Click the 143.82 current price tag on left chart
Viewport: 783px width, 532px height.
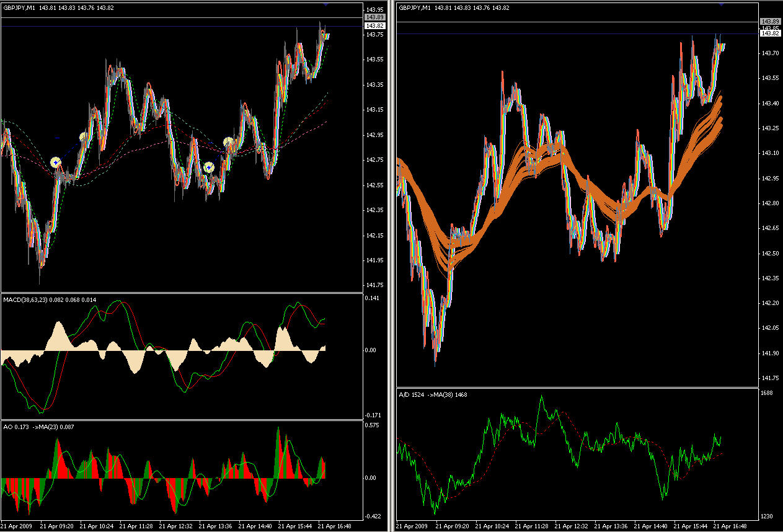point(374,26)
